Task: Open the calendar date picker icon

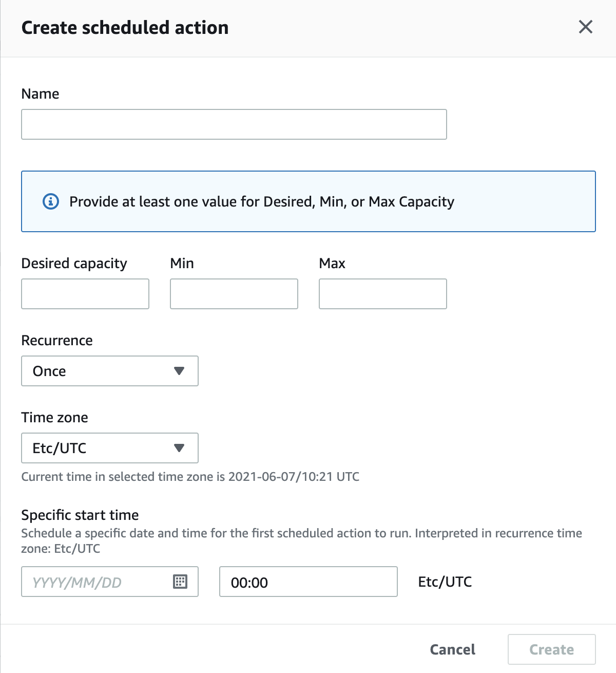Action: pos(180,582)
